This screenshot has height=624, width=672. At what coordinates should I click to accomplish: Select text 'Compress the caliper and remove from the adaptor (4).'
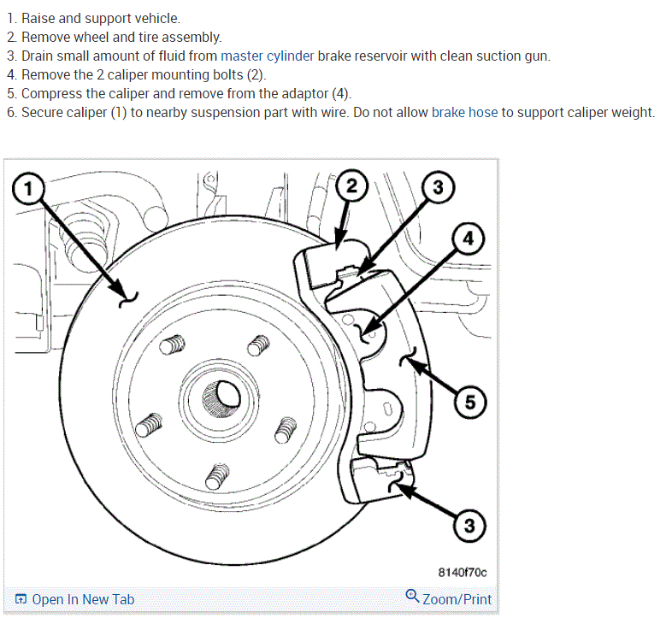coord(186,94)
